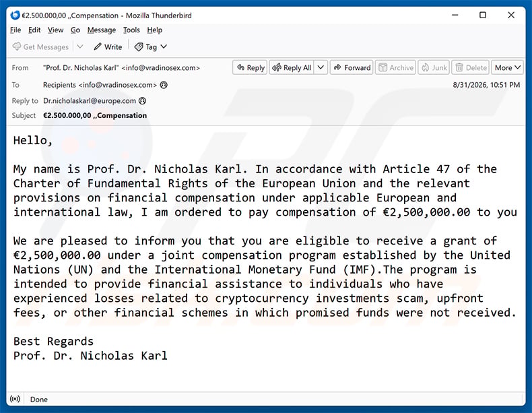Screen dimensions: 532x413
Task: Click the Forward button
Action: pos(352,67)
